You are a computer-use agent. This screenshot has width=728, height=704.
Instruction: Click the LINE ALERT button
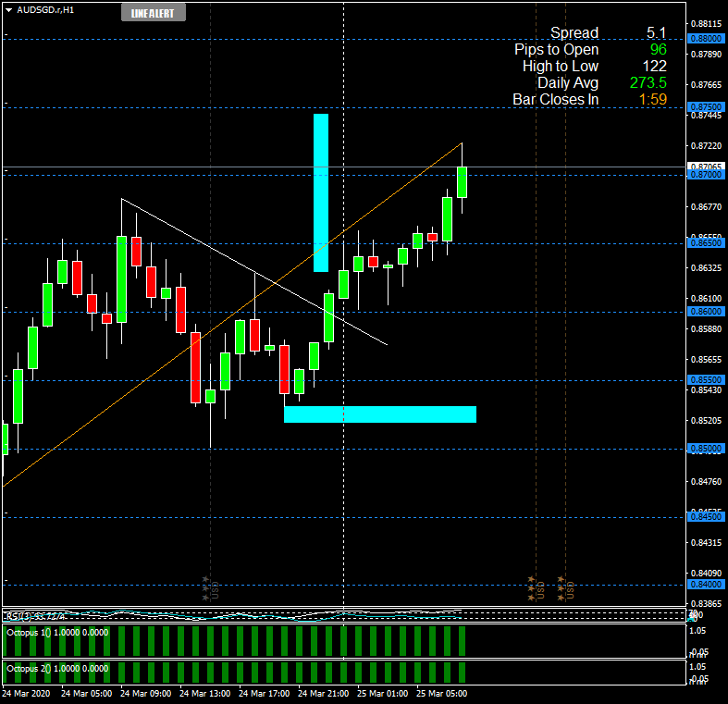[154, 13]
